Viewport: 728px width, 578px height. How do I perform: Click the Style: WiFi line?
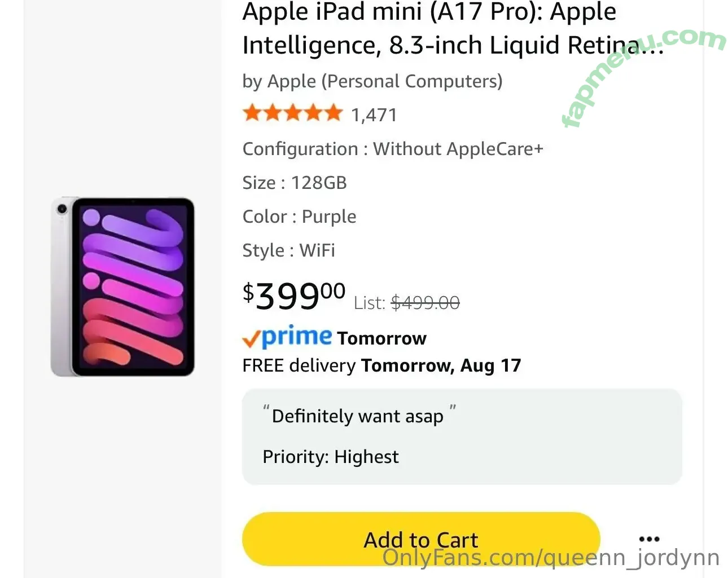coord(288,250)
